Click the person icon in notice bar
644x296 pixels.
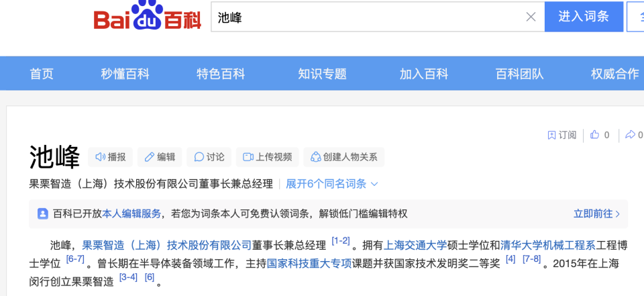(x=43, y=213)
